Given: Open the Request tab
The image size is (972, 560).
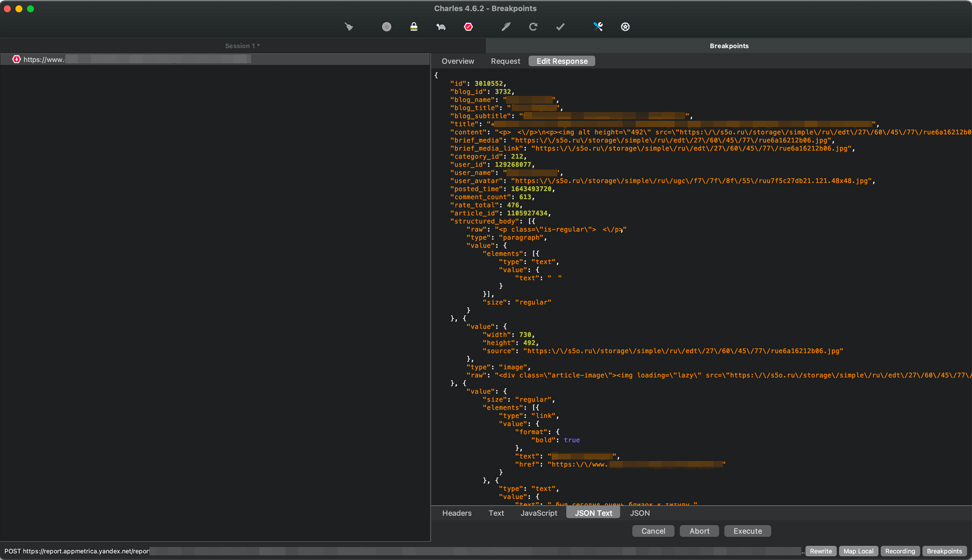Looking at the screenshot, I should tap(505, 61).
